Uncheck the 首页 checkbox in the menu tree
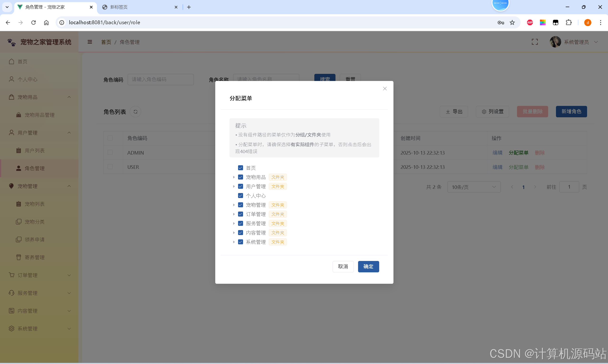 [240, 168]
